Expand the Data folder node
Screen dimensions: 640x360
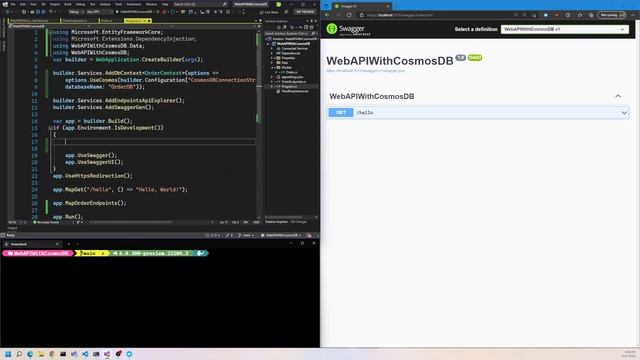[x=272, y=63]
